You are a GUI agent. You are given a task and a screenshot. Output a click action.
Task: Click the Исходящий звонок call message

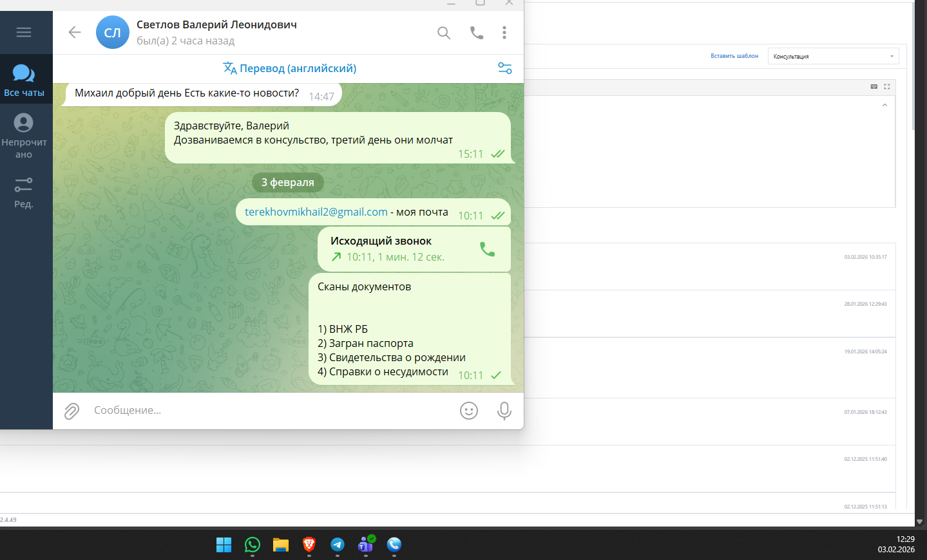414,249
